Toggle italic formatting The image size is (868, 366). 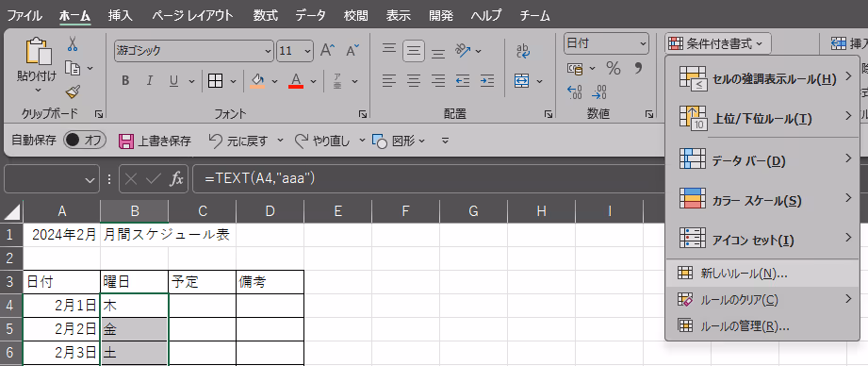click(x=149, y=81)
